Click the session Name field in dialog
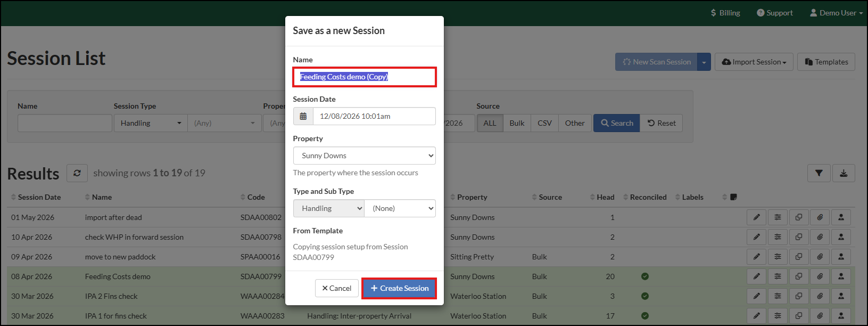 (365, 77)
